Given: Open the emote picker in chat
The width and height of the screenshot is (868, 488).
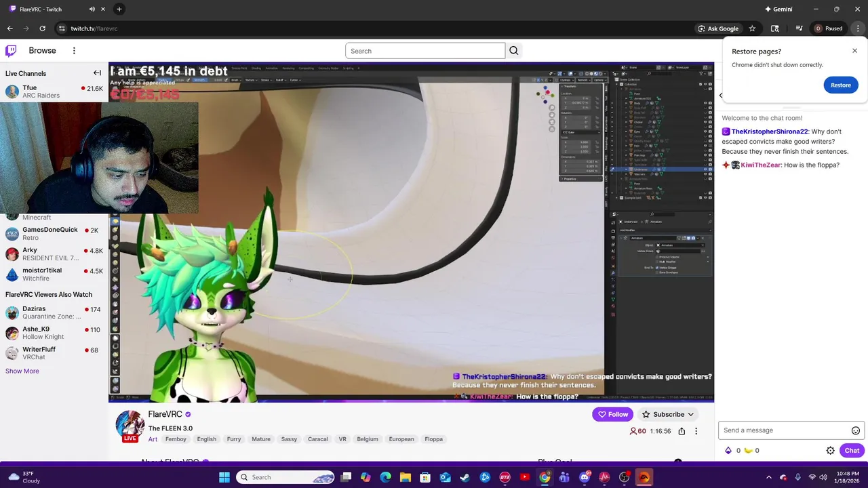Looking at the screenshot, I should [856, 430].
